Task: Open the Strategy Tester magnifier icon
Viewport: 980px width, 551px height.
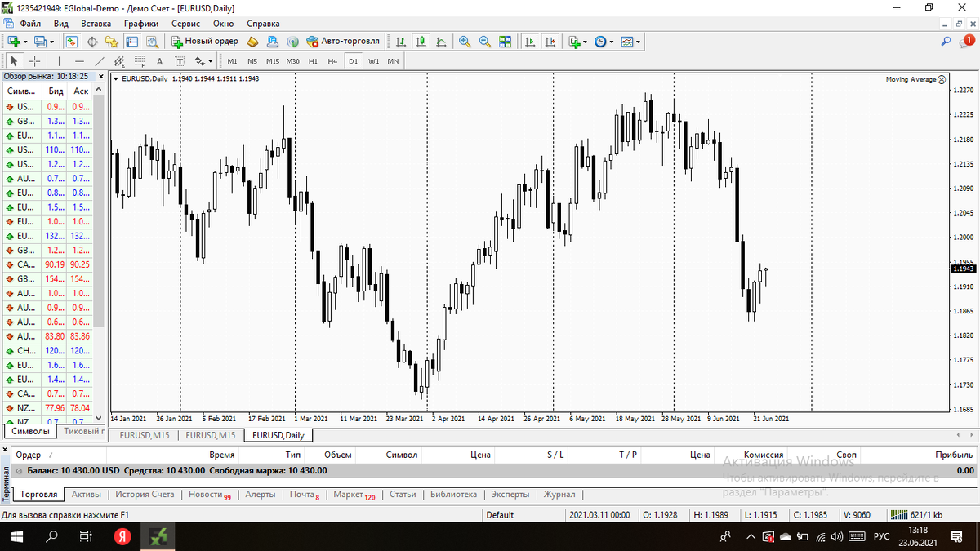Action: pos(152,41)
